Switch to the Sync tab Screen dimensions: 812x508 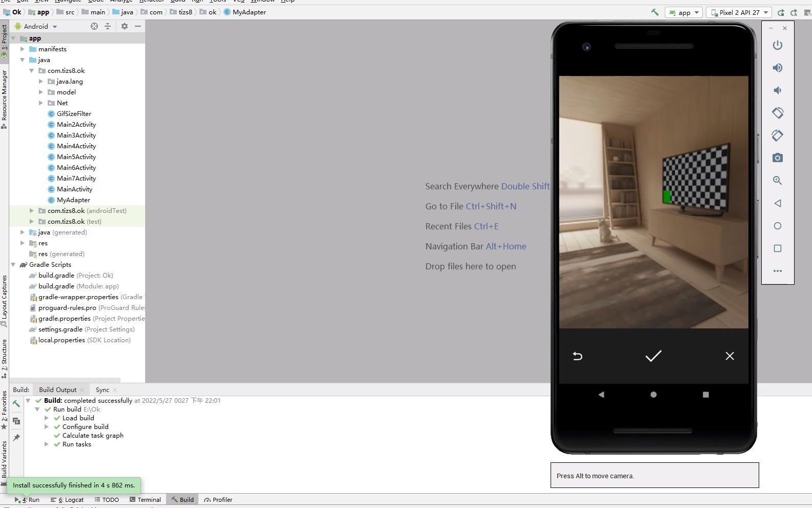click(103, 390)
